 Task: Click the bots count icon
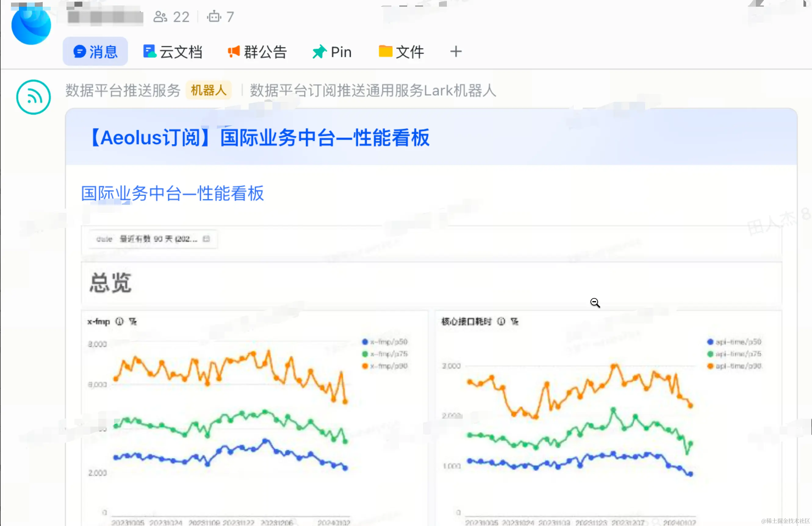coord(214,17)
